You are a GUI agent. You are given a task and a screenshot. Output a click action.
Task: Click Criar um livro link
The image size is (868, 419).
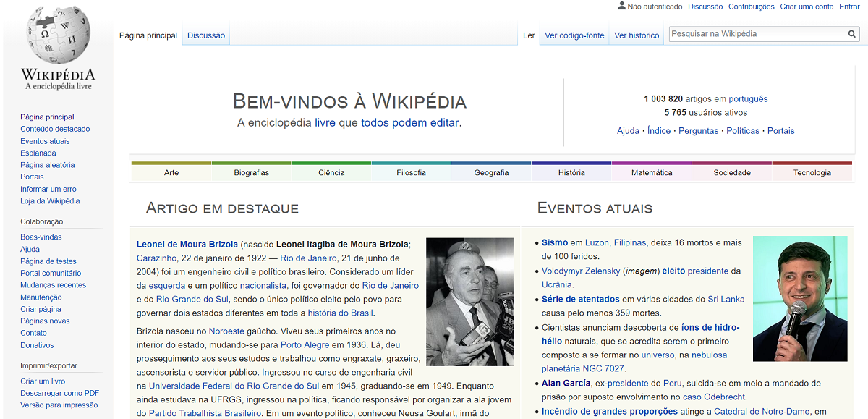(43, 381)
